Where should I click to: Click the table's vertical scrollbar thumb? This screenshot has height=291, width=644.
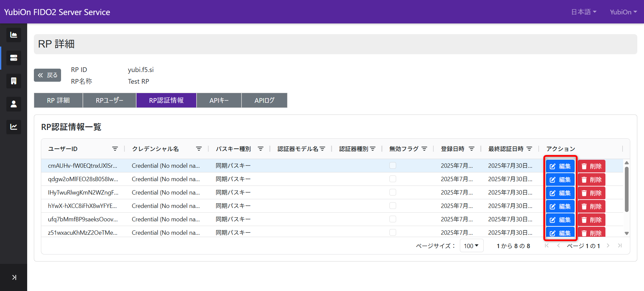(627, 189)
